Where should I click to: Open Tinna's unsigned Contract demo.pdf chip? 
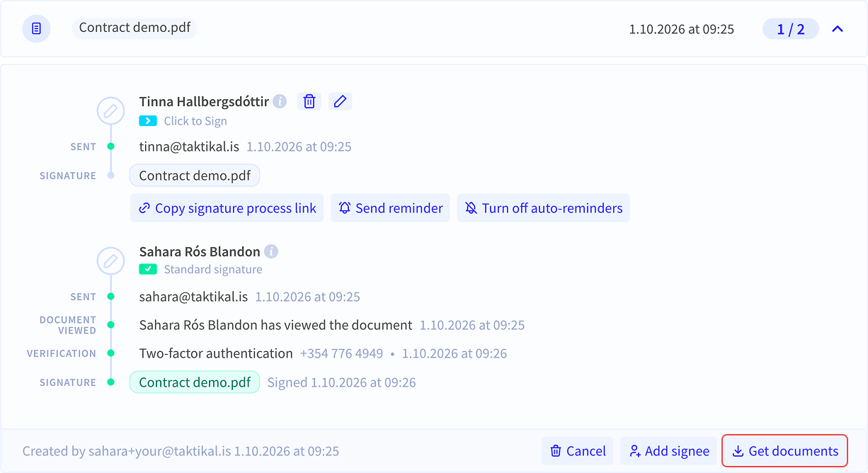(195, 176)
